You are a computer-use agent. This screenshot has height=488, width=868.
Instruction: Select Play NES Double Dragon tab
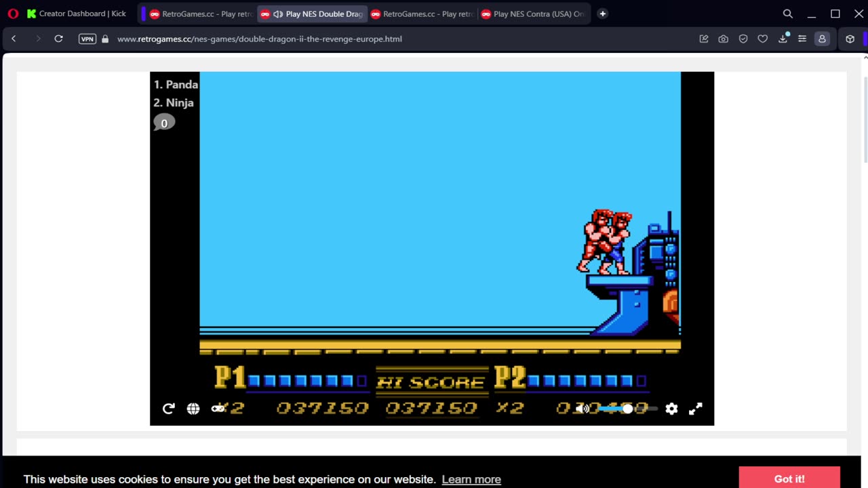click(313, 14)
